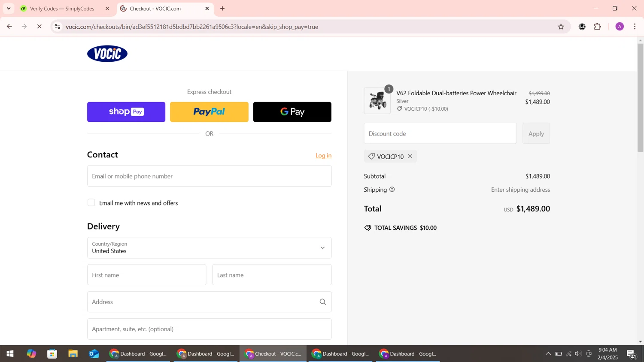Viewport: 644px width, 362px height.
Task: Open File Explorer from taskbar
Action: point(73,354)
